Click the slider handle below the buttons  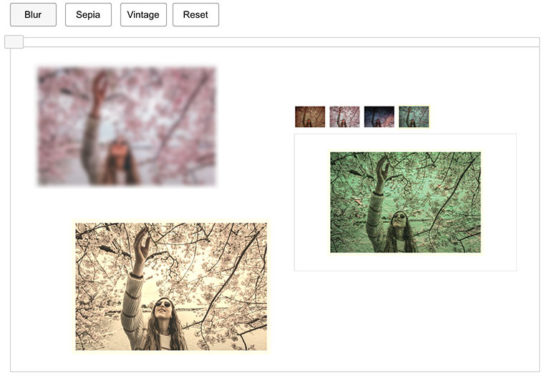[14, 42]
